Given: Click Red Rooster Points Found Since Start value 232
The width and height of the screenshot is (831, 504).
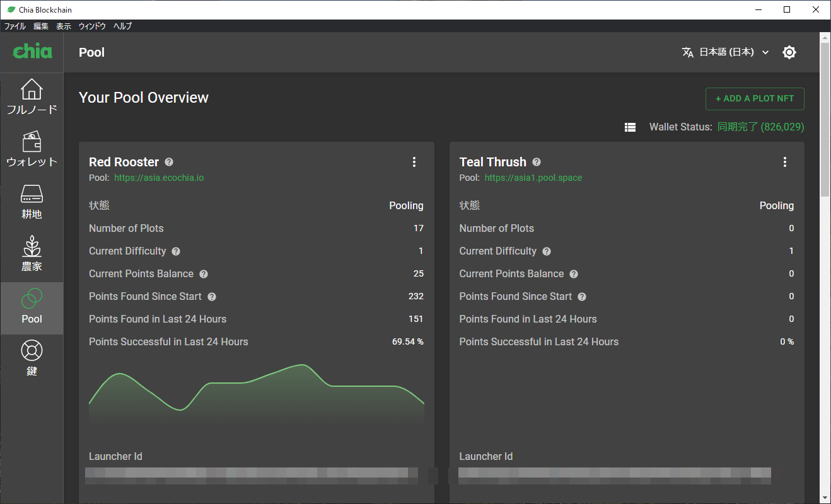Looking at the screenshot, I should [x=416, y=297].
